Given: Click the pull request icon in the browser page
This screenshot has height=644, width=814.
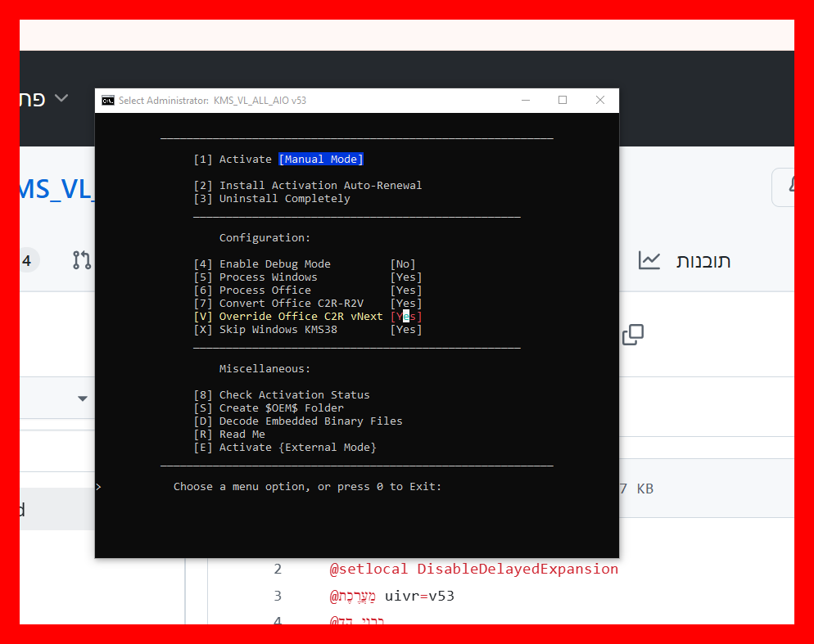Looking at the screenshot, I should (x=82, y=260).
